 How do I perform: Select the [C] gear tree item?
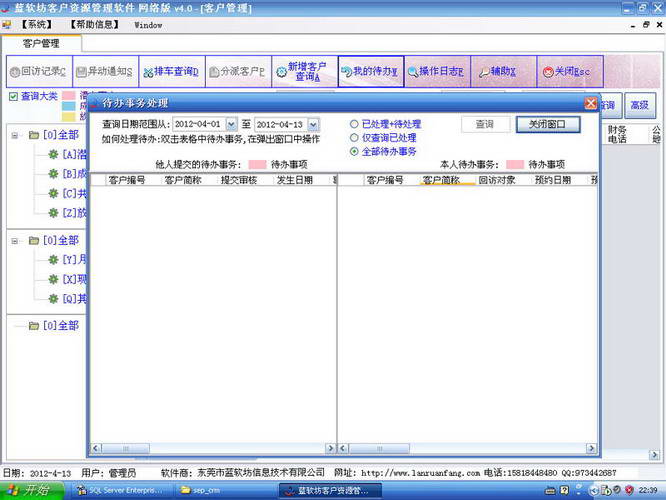pyautogui.click(x=67, y=193)
